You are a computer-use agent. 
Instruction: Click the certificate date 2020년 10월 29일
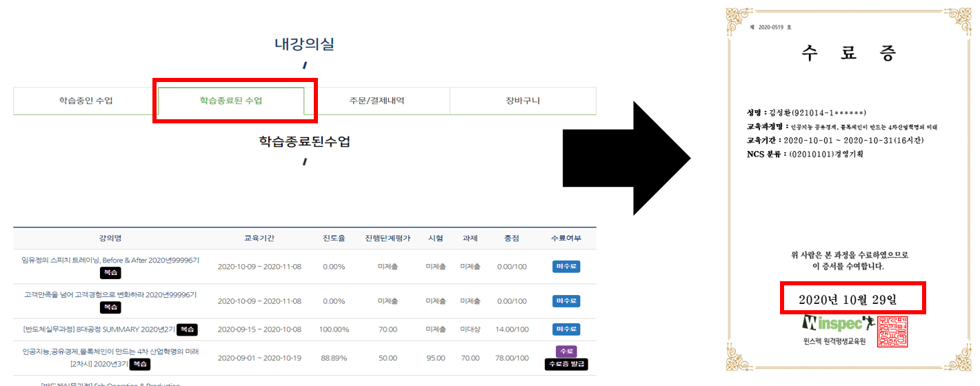(x=852, y=300)
